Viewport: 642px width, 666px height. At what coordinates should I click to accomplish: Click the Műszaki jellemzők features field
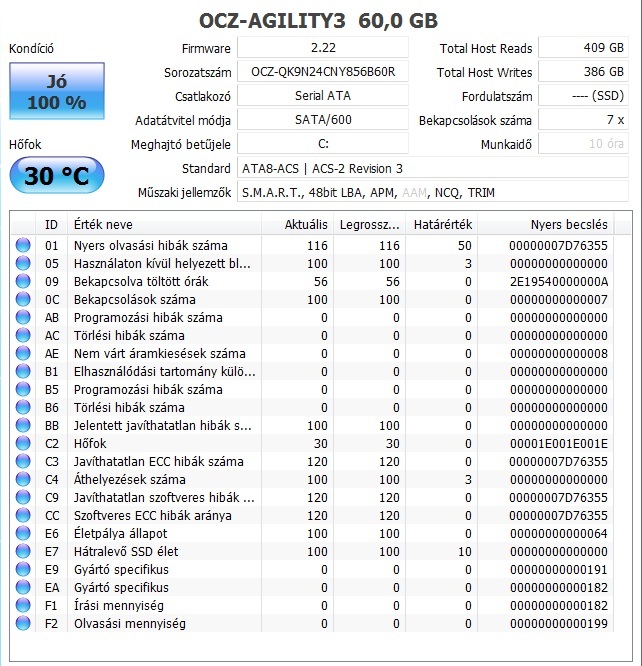pyautogui.click(x=433, y=192)
